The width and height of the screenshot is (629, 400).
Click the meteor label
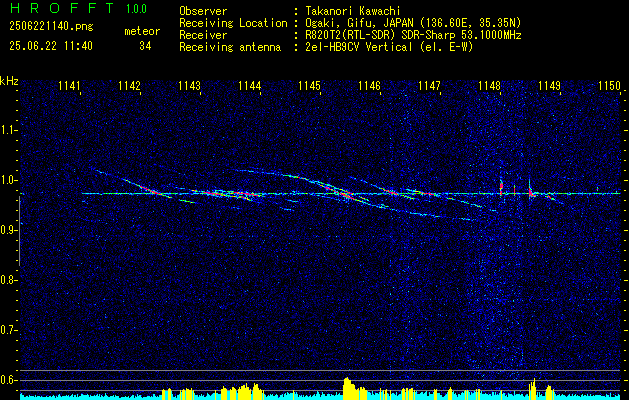[142, 31]
